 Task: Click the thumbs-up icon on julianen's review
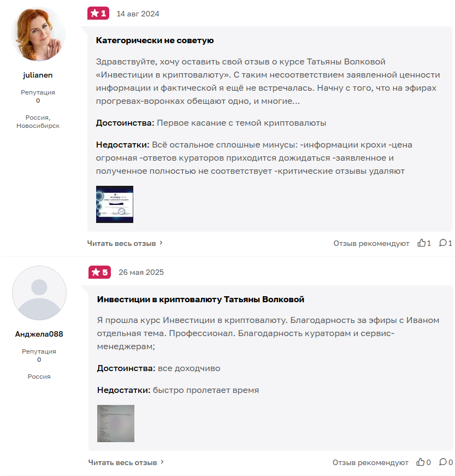(421, 243)
